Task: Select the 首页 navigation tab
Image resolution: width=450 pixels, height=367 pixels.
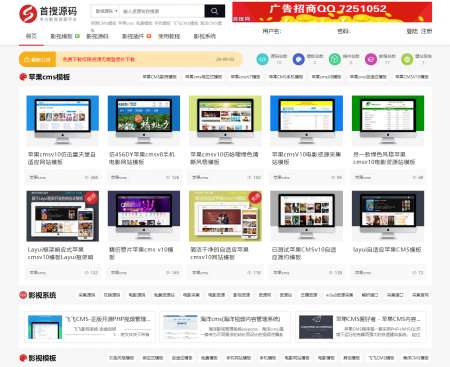Action: point(31,36)
